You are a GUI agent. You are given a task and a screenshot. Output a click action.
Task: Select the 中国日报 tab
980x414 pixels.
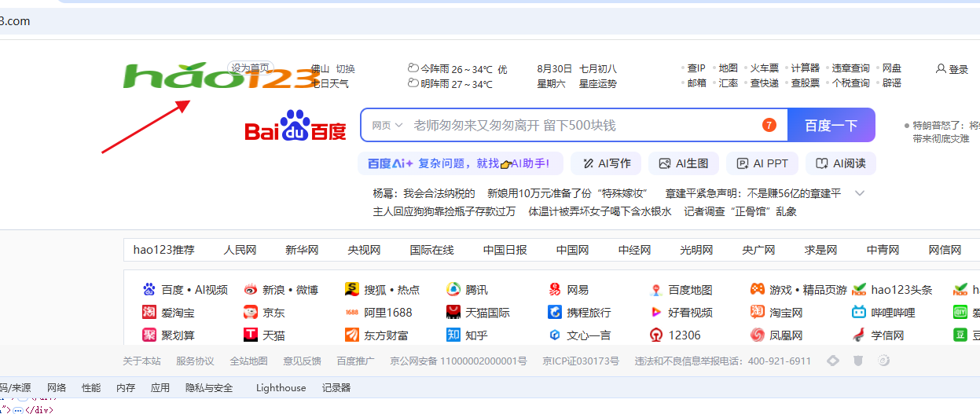[505, 250]
